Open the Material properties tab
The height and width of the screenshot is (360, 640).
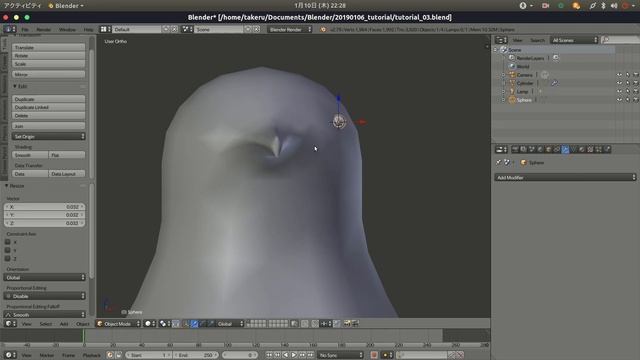(x=582, y=149)
